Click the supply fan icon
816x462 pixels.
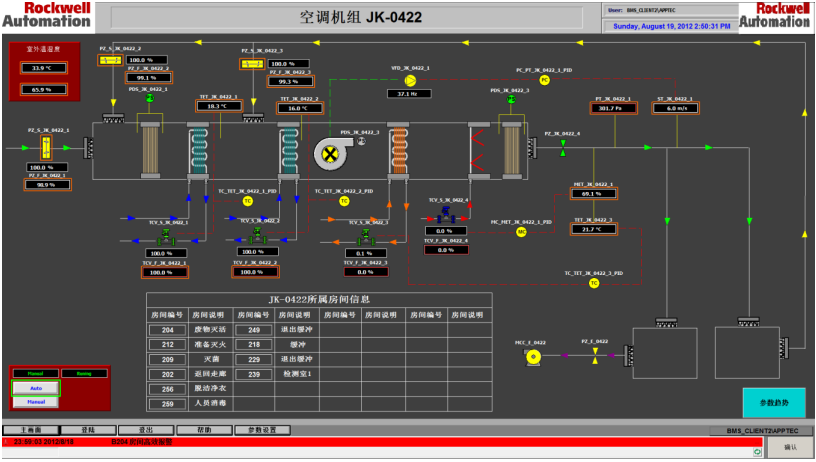click(328, 152)
